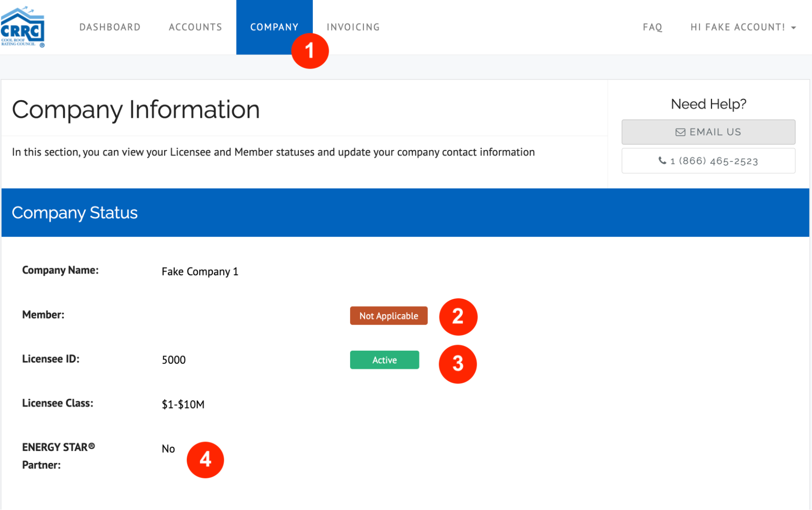
Task: Click the red circle labeled 4
Action: tap(205, 459)
